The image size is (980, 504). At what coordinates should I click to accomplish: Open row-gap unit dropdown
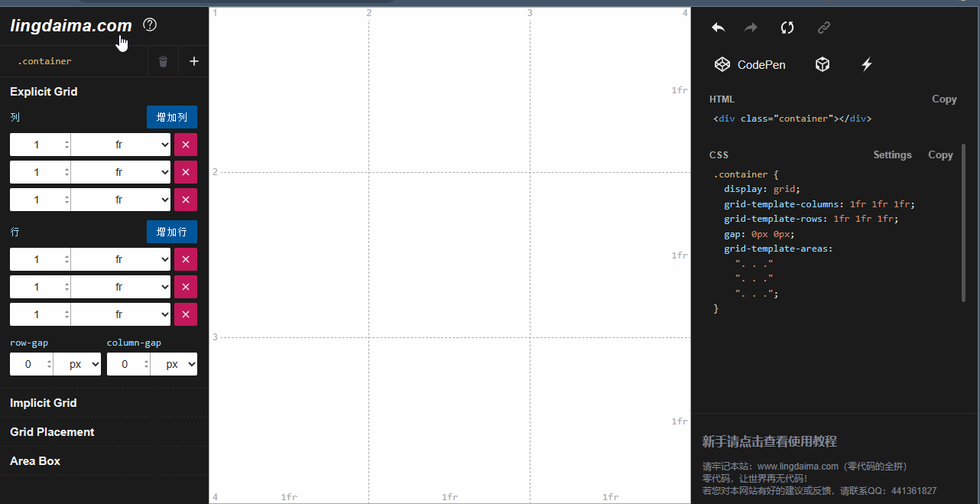pos(77,364)
